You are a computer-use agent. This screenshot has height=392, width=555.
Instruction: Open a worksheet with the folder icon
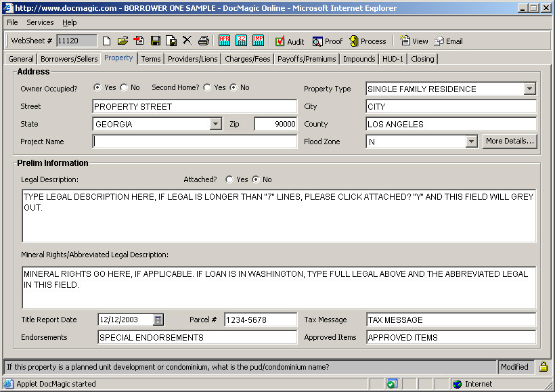click(x=123, y=41)
